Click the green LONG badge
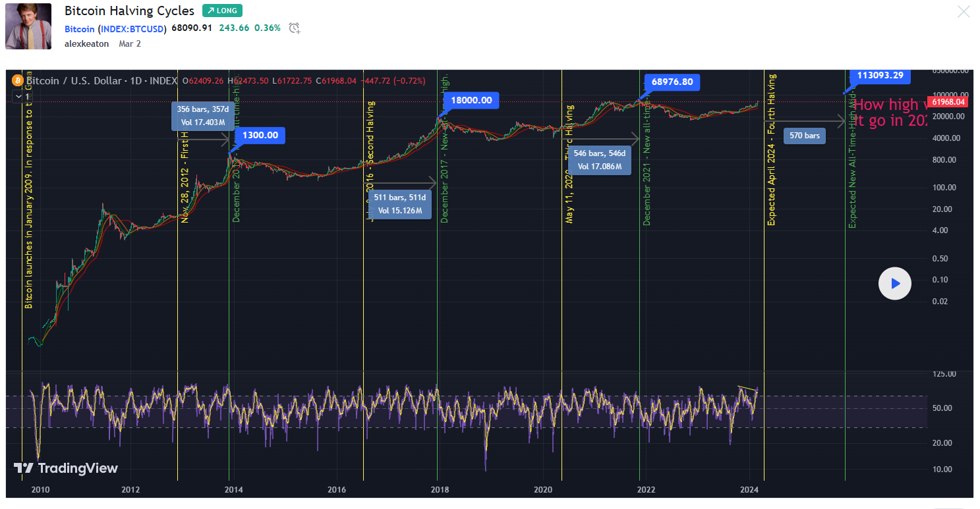Viewport: 980px width, 509px height. 222,11
